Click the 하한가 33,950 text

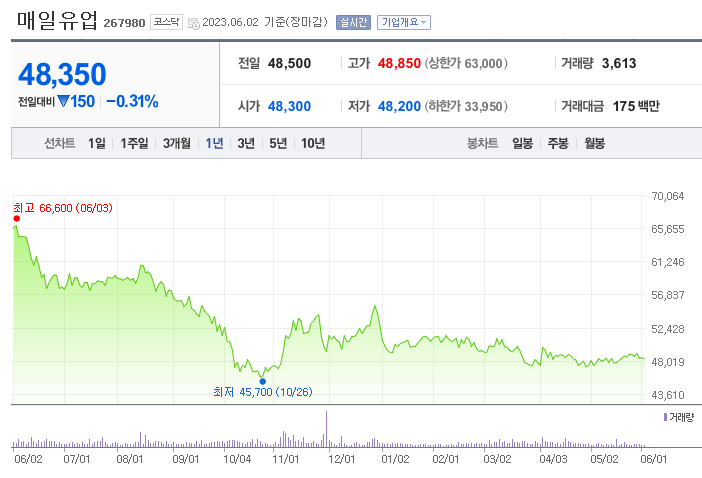click(x=466, y=107)
